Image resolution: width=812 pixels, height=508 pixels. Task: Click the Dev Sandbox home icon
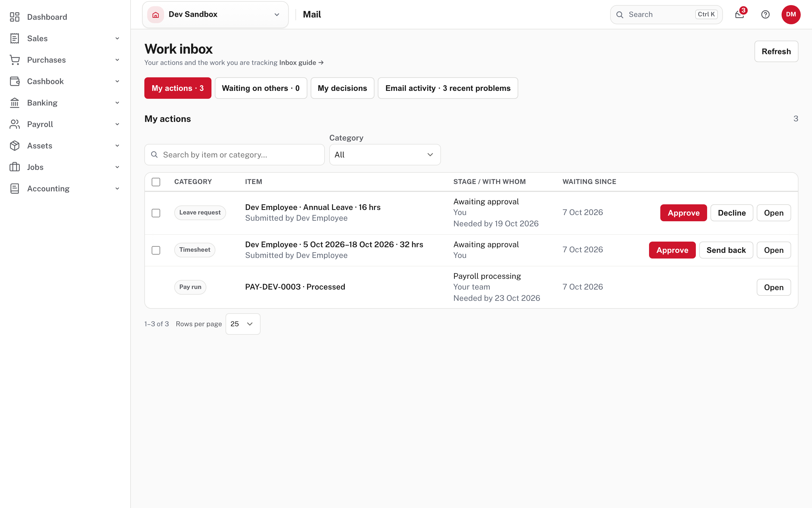coord(156,14)
